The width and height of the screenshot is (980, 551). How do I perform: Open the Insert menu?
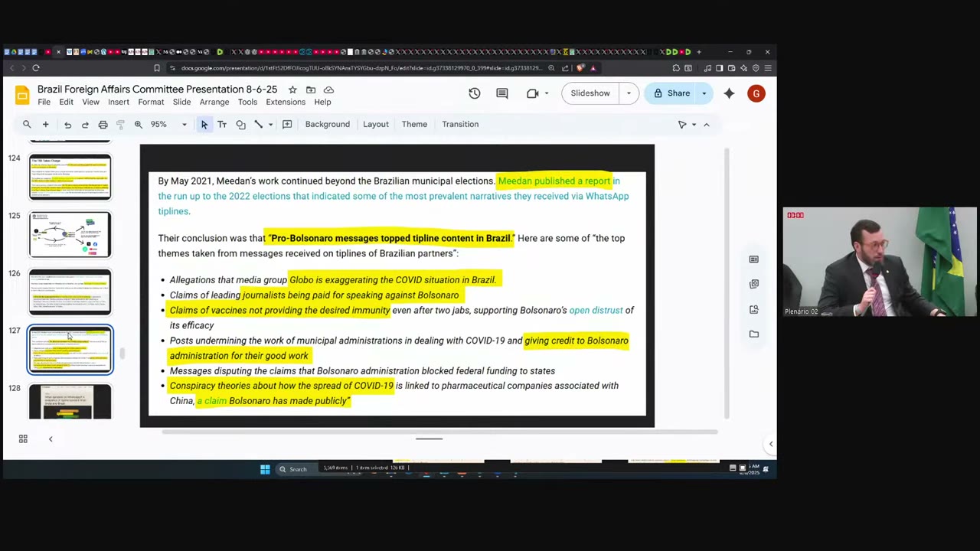point(119,103)
